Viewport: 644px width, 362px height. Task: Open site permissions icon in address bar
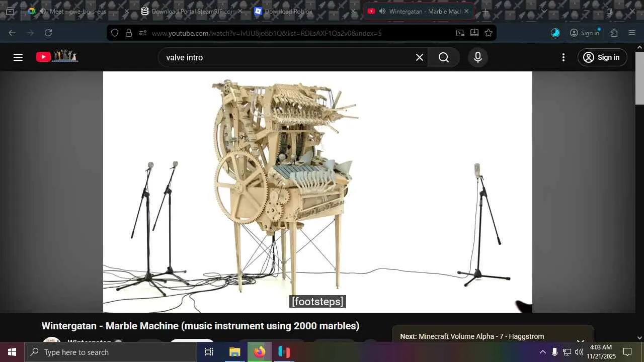pyautogui.click(x=143, y=33)
